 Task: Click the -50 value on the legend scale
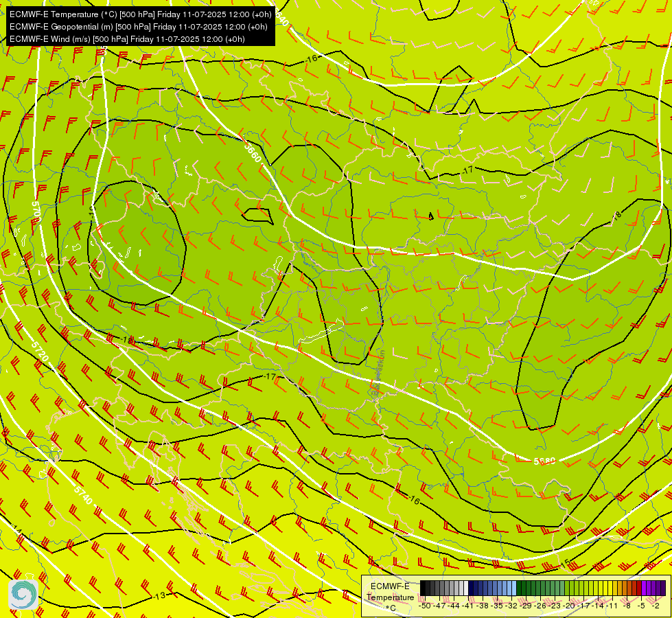point(425,606)
